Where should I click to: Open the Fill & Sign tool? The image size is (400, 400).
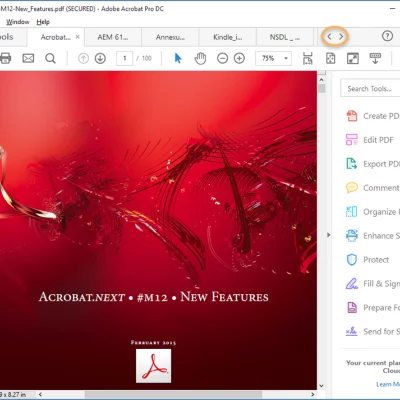[373, 284]
